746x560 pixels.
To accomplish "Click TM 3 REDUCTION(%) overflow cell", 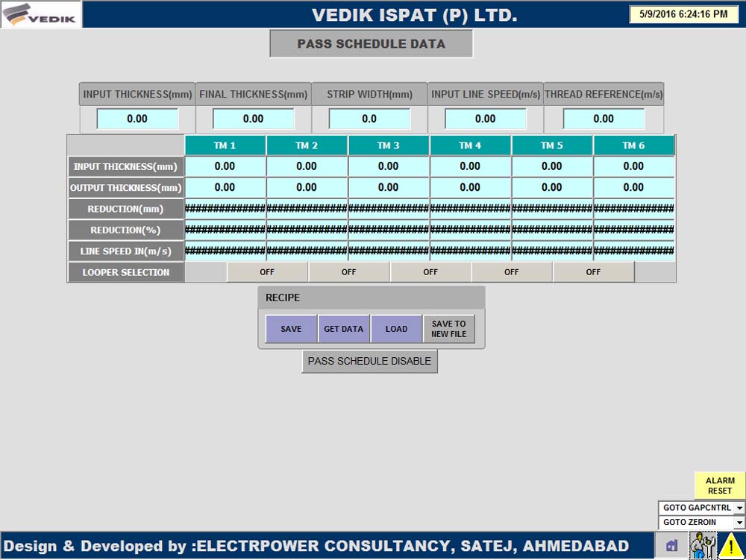I will 388,230.
